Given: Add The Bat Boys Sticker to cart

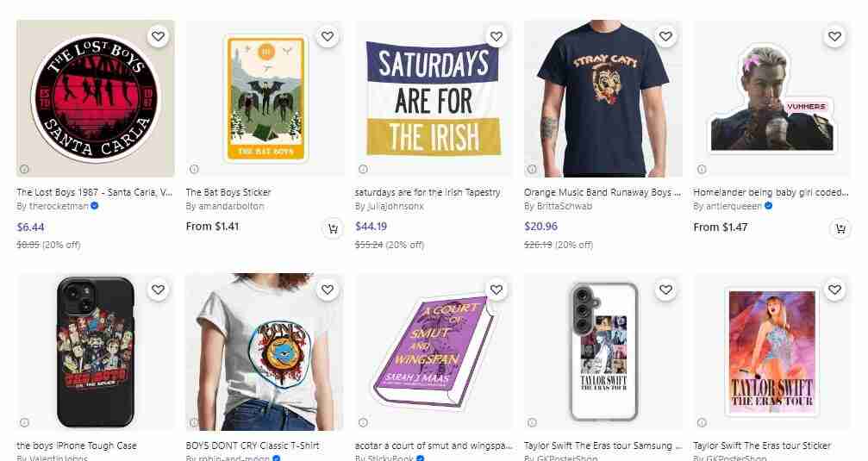Looking at the screenshot, I should click(x=331, y=228).
